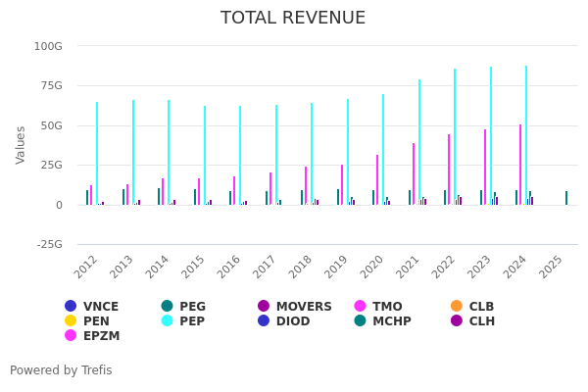Toggle the TMO series label in legend
This screenshot has width=588, height=392.
(x=387, y=307)
